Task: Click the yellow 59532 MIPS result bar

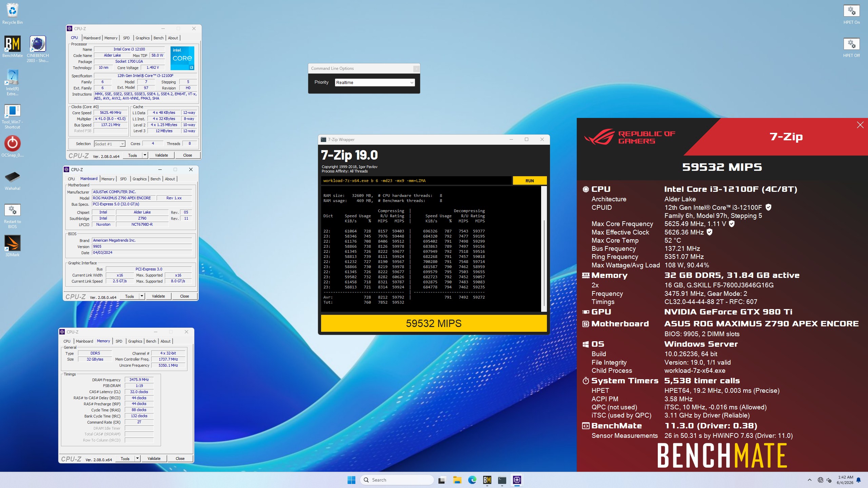Action: click(x=434, y=323)
